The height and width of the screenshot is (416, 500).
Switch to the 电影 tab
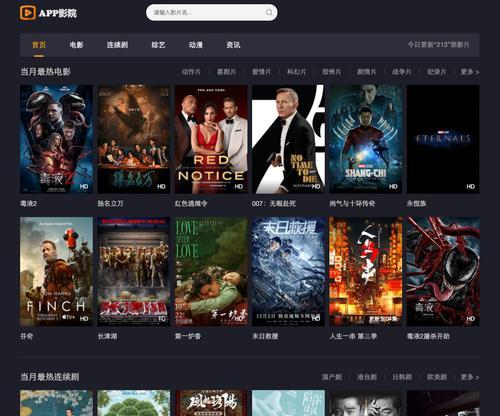[76, 45]
